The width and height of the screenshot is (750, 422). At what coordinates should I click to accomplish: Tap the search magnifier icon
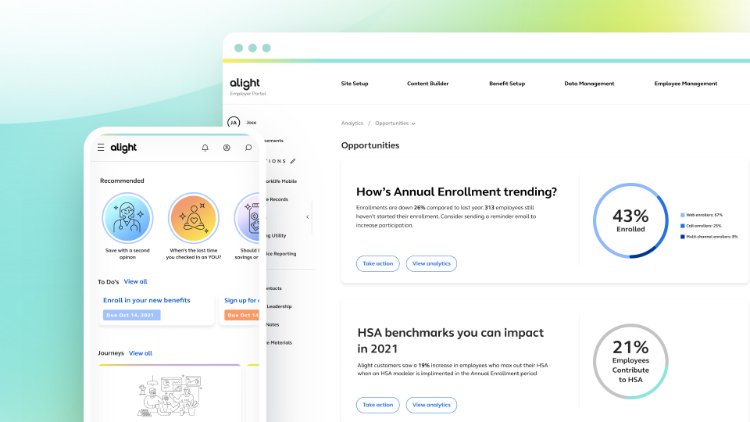click(x=248, y=148)
